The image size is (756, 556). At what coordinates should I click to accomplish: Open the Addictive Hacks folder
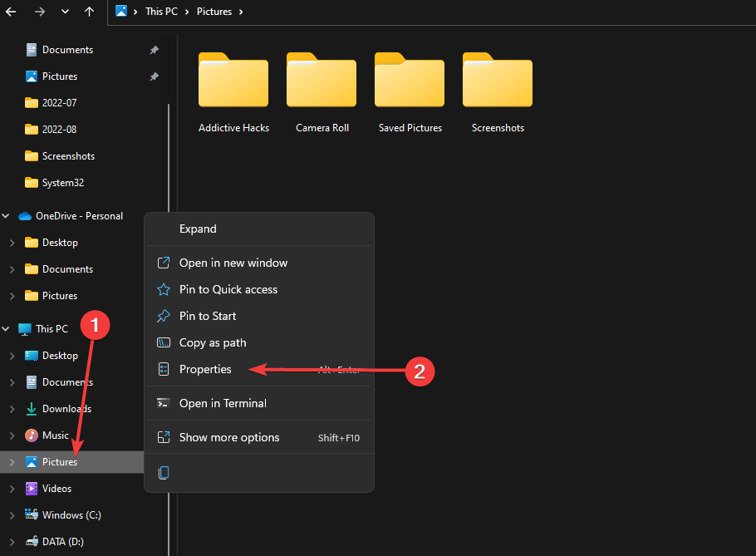click(x=233, y=81)
